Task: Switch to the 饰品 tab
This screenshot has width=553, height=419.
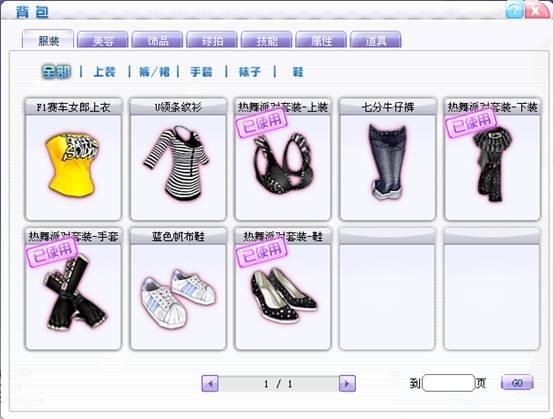Action: [x=157, y=40]
